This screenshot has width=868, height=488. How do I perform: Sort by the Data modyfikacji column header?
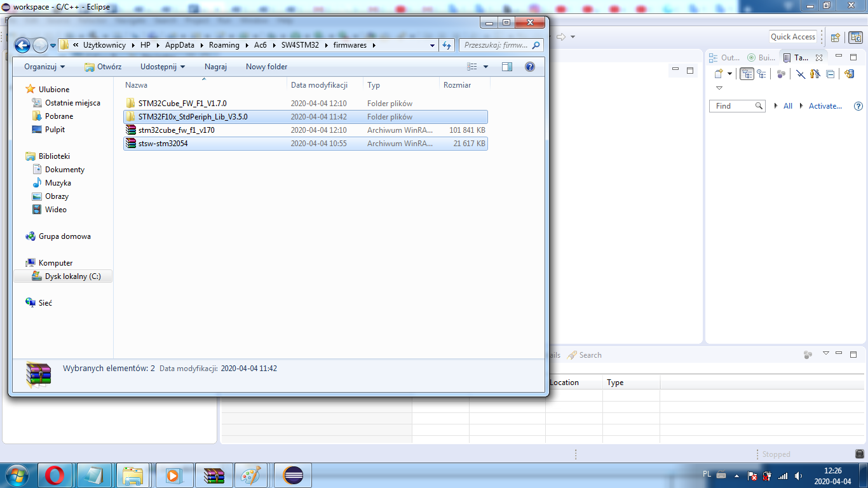[x=325, y=85]
